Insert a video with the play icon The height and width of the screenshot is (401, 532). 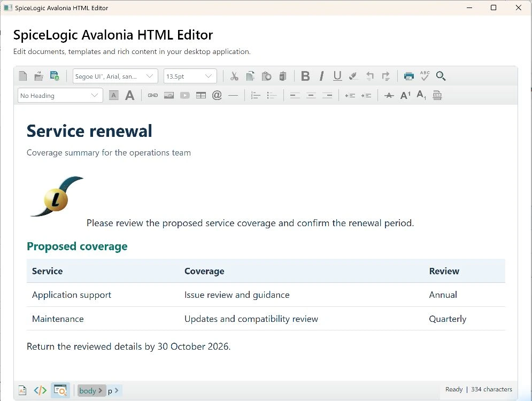(185, 95)
